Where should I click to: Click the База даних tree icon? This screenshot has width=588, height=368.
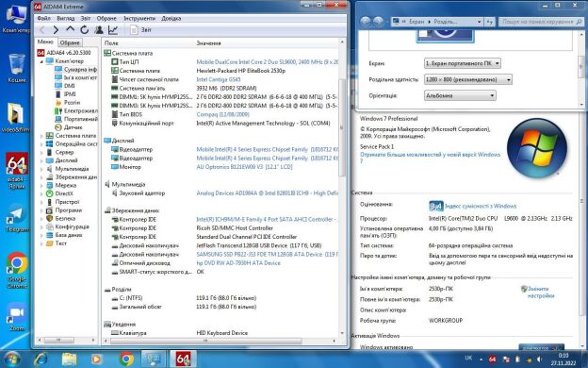[x=49, y=235]
